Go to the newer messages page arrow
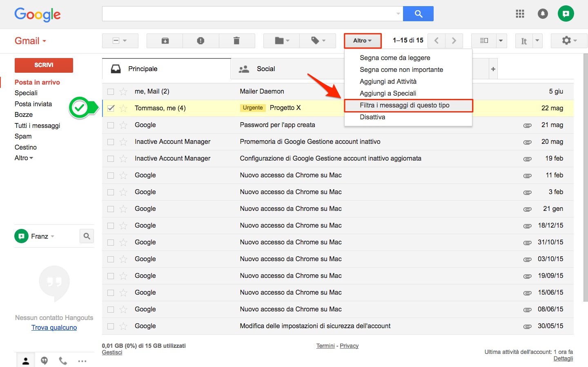The height and width of the screenshot is (367, 588). [x=437, y=40]
